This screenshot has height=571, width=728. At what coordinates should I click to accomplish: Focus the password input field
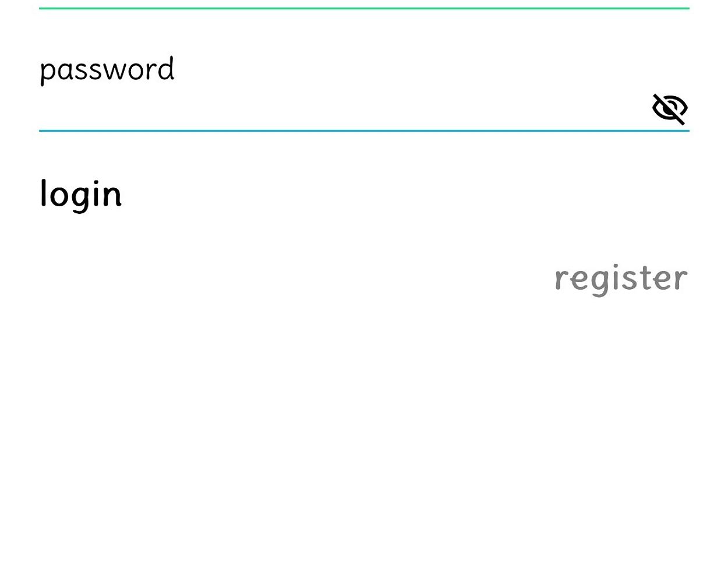tap(338, 108)
